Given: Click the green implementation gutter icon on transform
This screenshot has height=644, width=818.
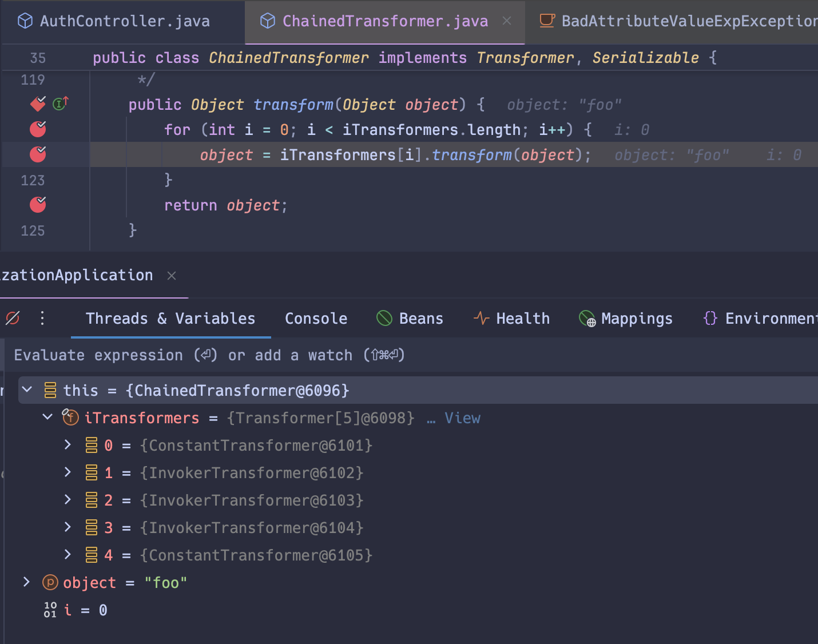Looking at the screenshot, I should [x=59, y=104].
